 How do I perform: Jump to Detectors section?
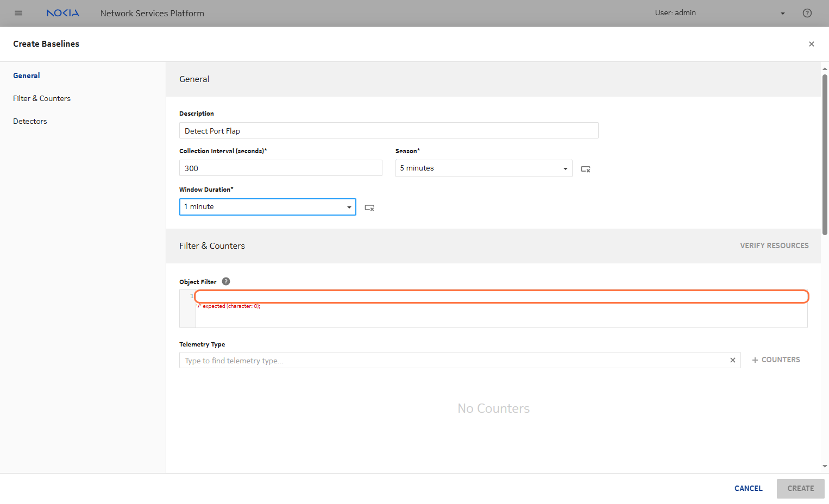[30, 121]
